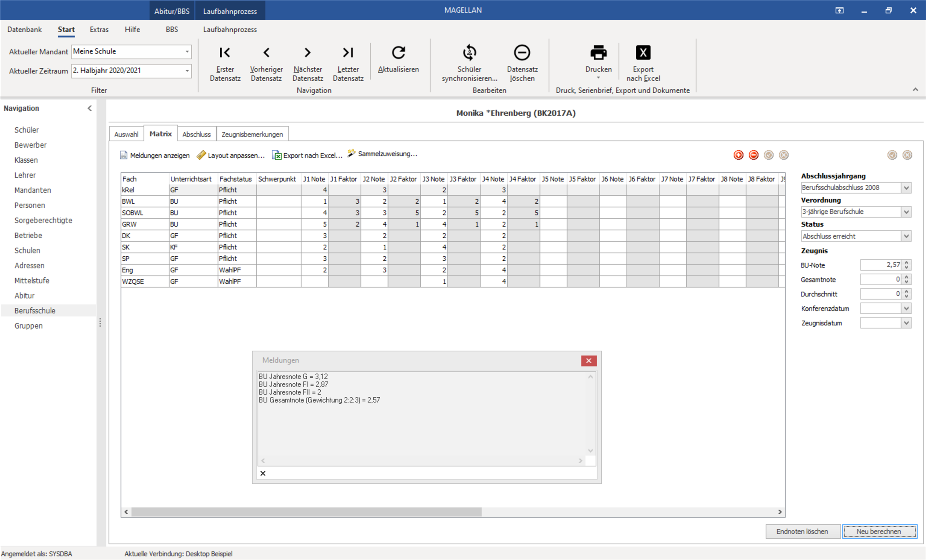Screen dimensions: 926x560
Task: Jump to Letzter Datensatz
Action: pyautogui.click(x=348, y=63)
